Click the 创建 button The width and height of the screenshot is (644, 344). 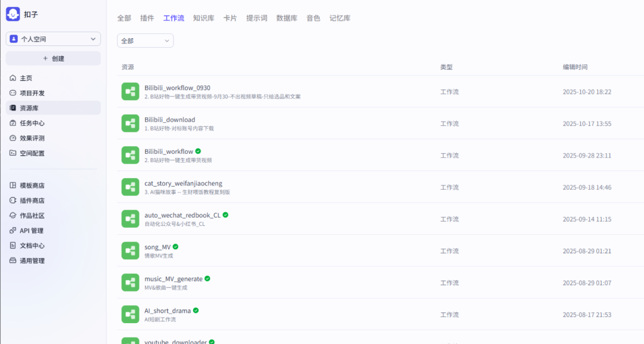point(54,58)
